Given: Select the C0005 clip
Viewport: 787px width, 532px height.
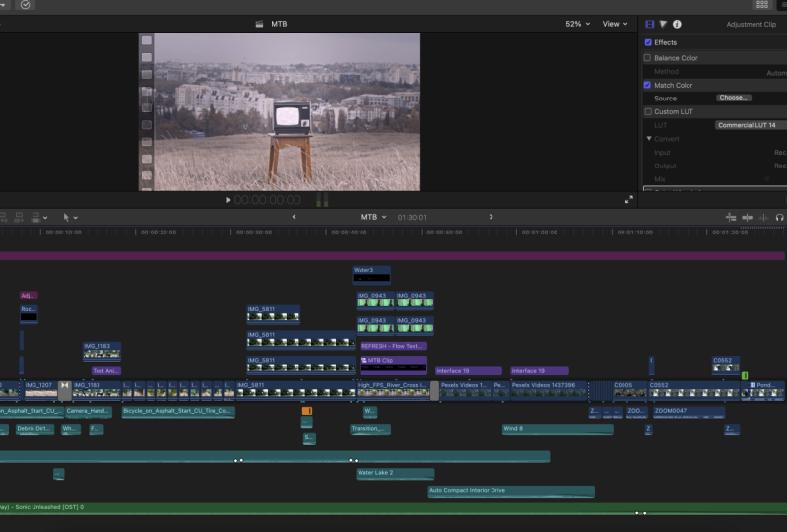Looking at the screenshot, I should (630, 390).
